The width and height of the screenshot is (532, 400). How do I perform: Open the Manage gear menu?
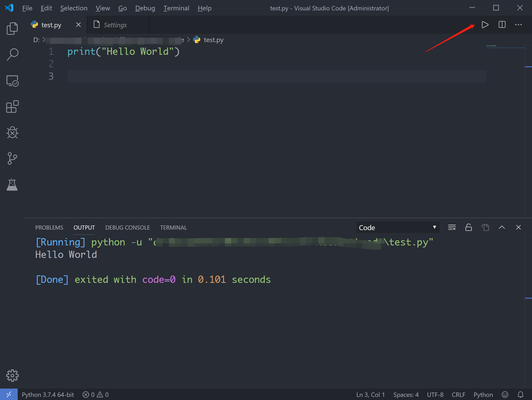(x=12, y=376)
